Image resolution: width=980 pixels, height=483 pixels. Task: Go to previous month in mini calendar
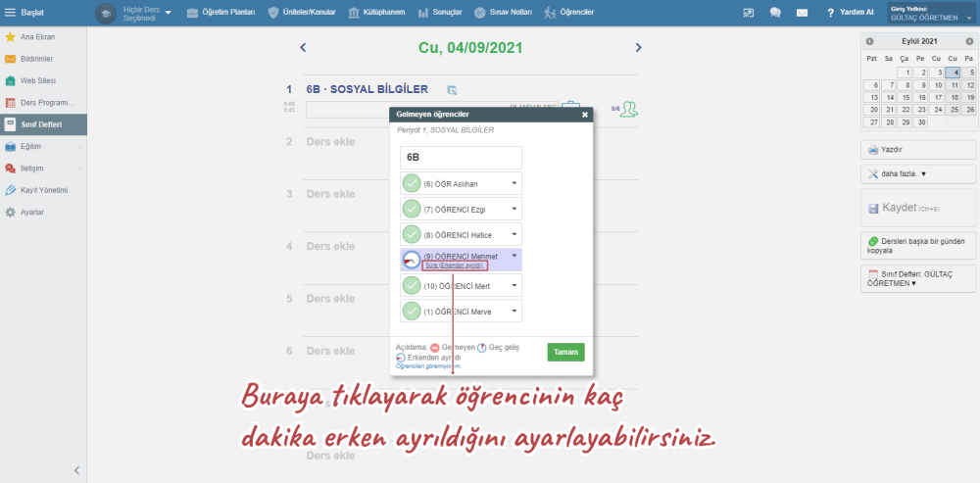pos(869,41)
